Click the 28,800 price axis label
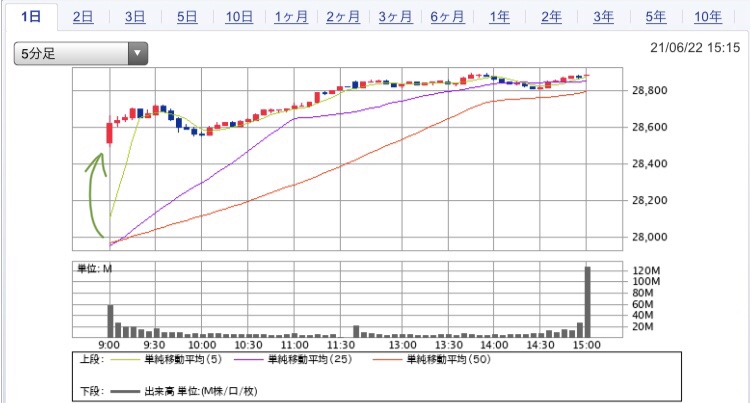750x403 pixels. click(x=649, y=90)
